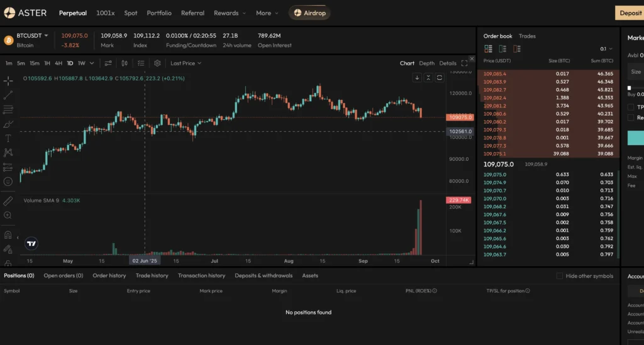Select the 15m timeframe

tap(35, 63)
